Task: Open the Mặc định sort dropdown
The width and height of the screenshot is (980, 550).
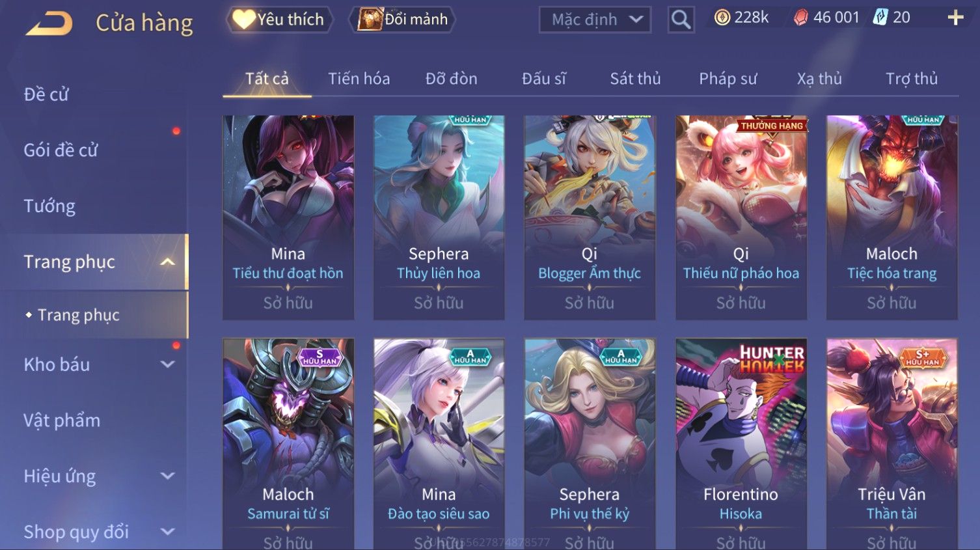Action: point(595,20)
